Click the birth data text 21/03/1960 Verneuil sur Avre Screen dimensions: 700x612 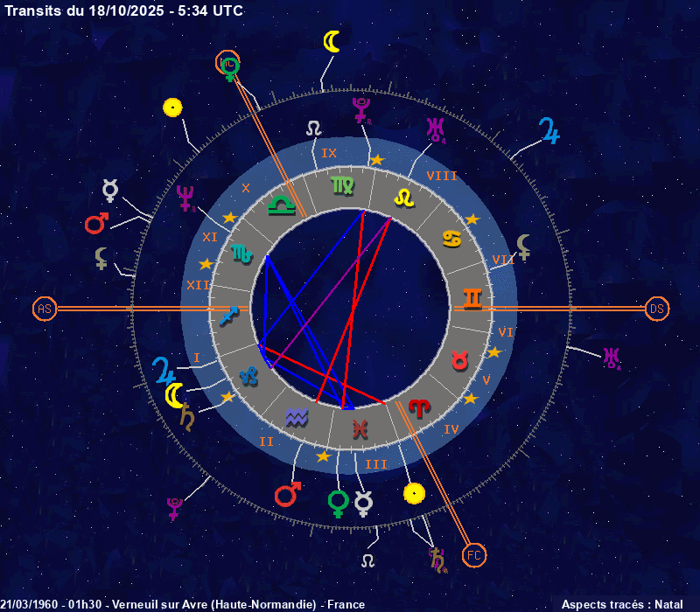coord(182,604)
